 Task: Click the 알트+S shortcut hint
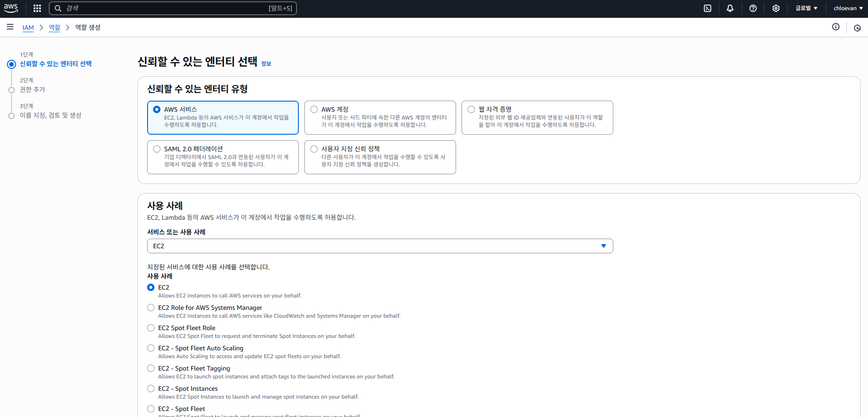click(x=280, y=8)
